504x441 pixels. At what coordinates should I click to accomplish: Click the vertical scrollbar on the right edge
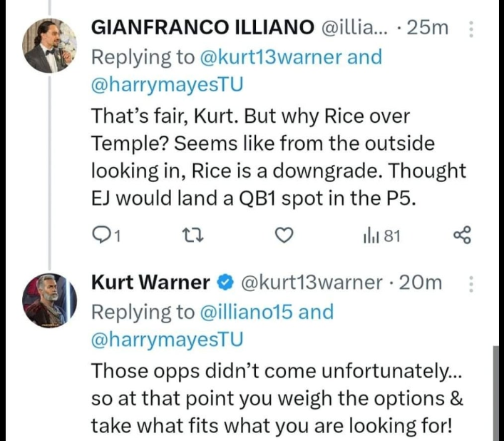[498, 392]
